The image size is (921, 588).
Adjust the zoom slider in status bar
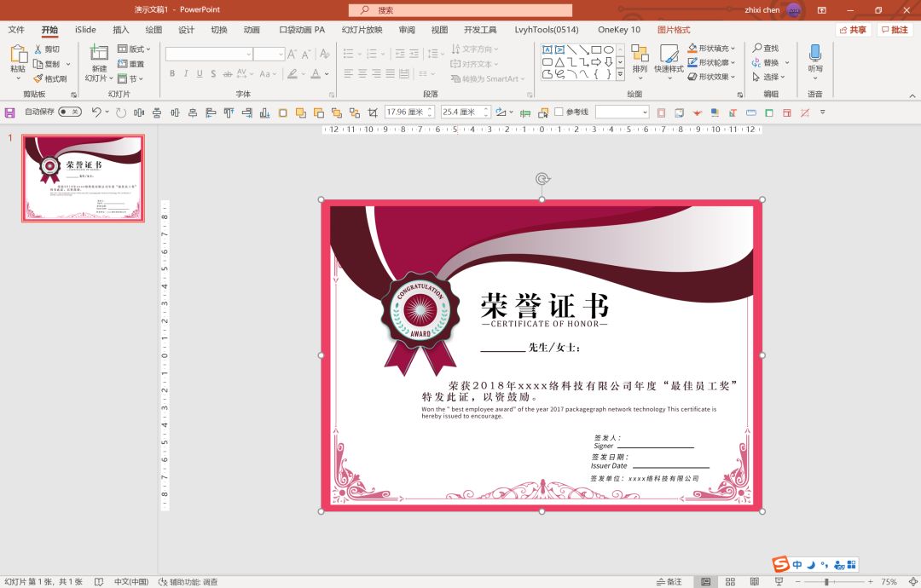(826, 581)
